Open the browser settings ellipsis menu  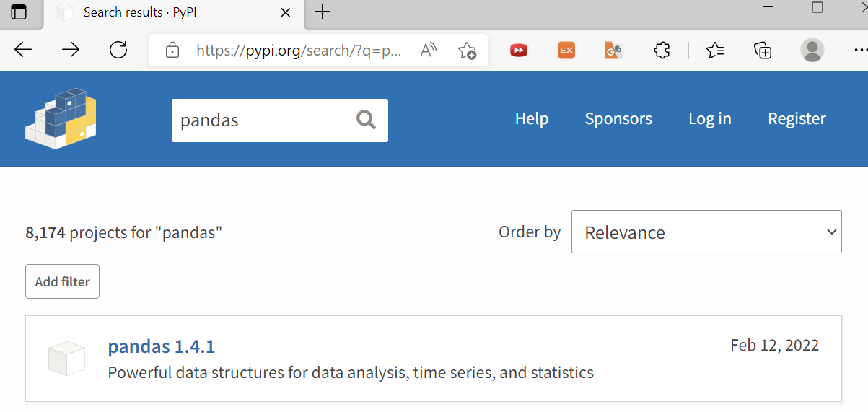tap(859, 50)
